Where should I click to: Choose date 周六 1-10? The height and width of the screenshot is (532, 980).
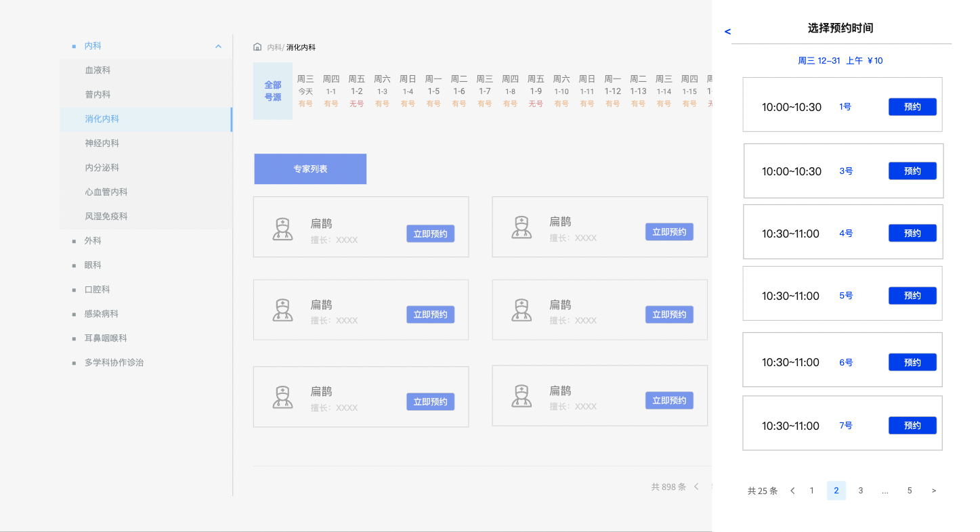coord(561,91)
